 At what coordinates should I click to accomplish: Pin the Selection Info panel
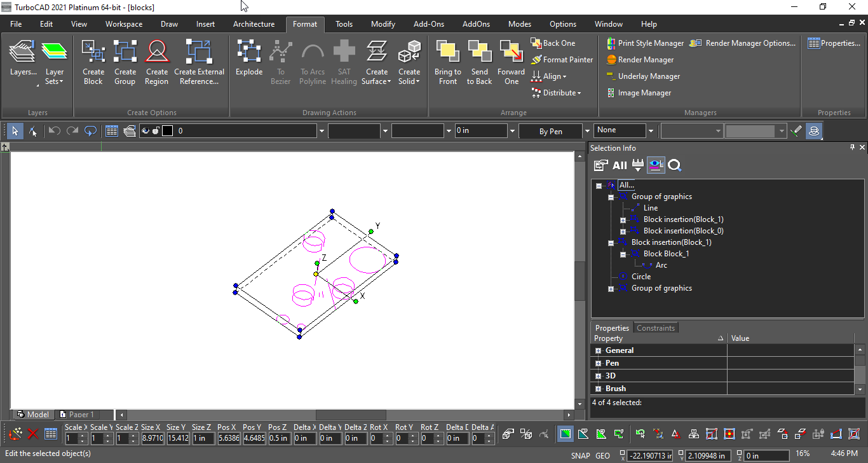pyautogui.click(x=853, y=148)
